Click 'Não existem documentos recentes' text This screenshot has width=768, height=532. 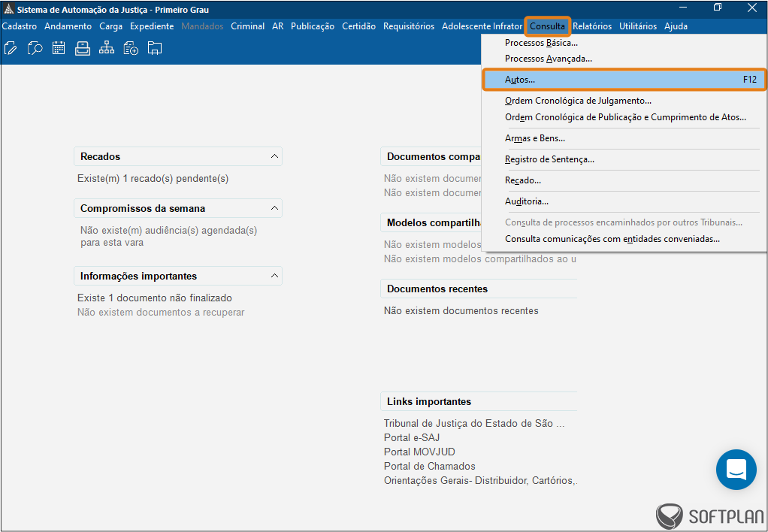[461, 310]
